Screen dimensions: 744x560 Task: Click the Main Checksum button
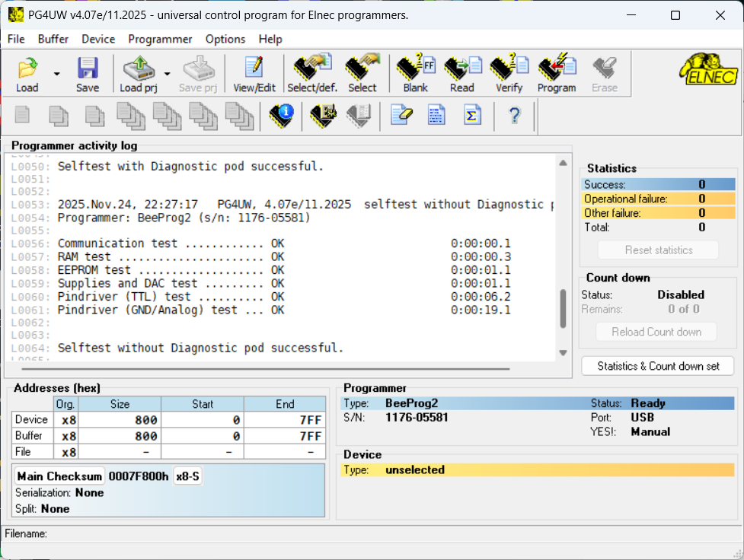point(59,476)
